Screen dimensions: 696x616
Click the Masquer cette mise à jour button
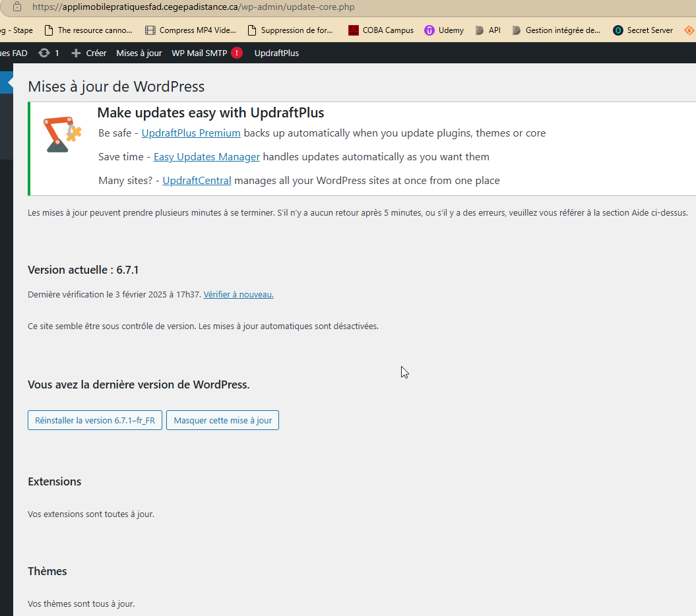222,420
